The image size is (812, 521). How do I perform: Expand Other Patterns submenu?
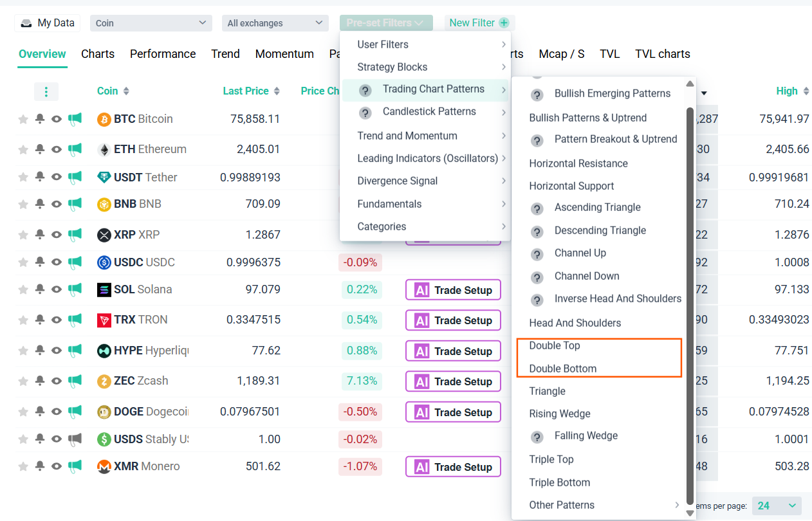click(x=604, y=505)
